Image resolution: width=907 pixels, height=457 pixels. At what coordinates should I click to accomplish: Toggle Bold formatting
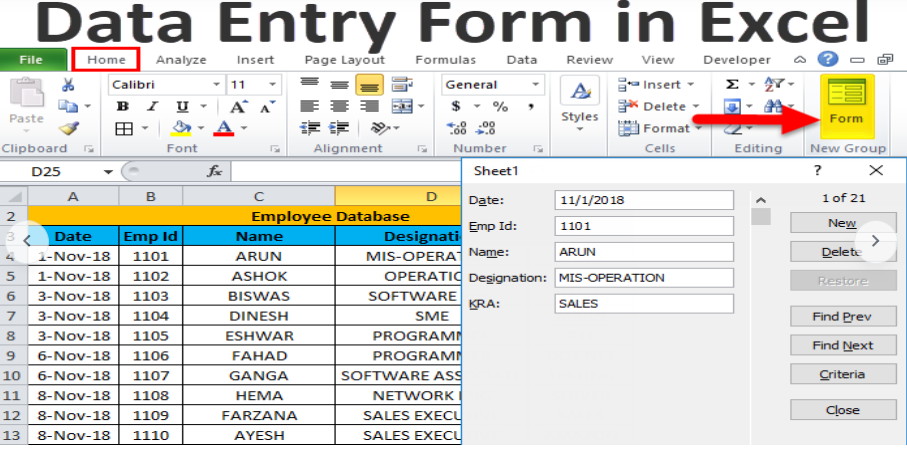123,107
